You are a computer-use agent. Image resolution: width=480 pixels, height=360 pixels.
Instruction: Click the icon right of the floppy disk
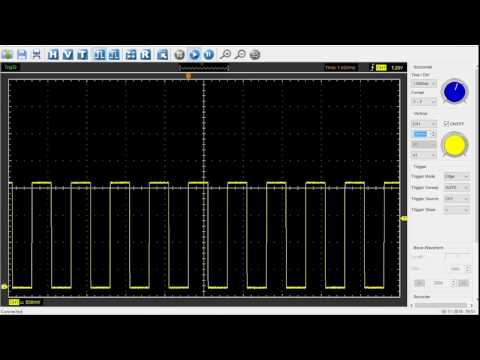pyautogui.click(x=36, y=54)
